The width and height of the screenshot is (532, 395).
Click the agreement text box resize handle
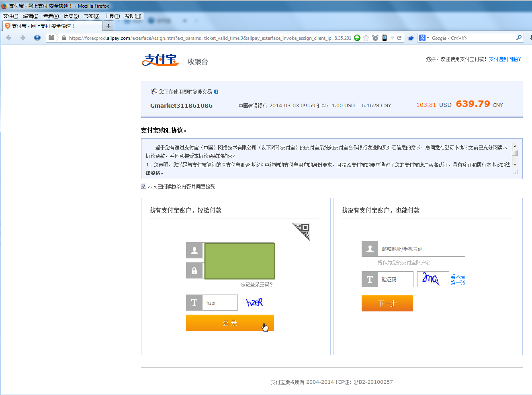(x=516, y=172)
